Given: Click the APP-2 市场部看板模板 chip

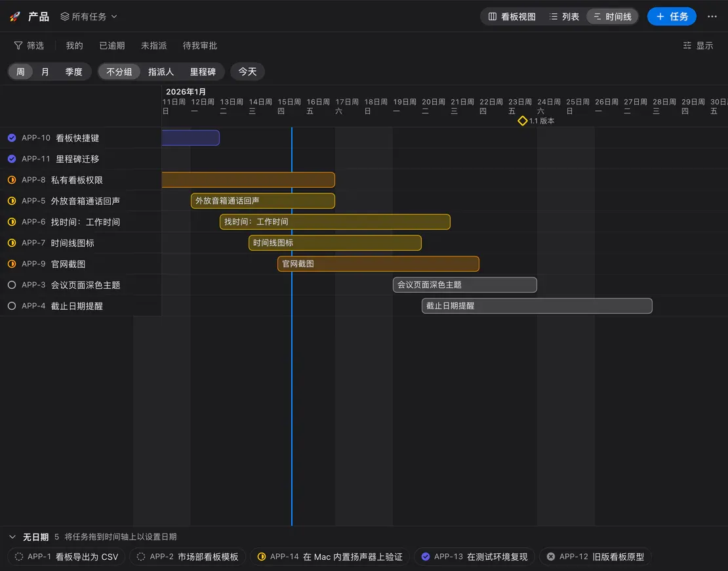Looking at the screenshot, I should pos(188,557).
